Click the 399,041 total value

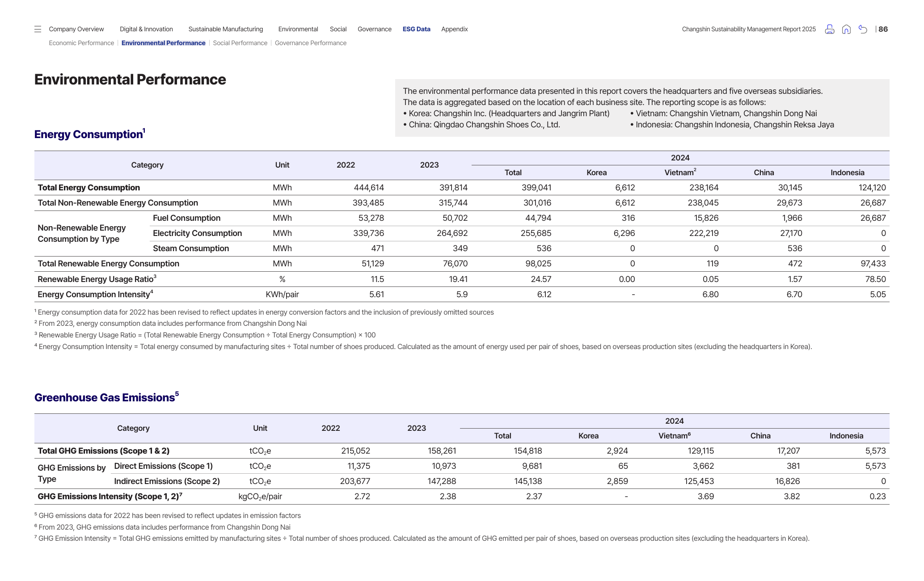click(536, 188)
